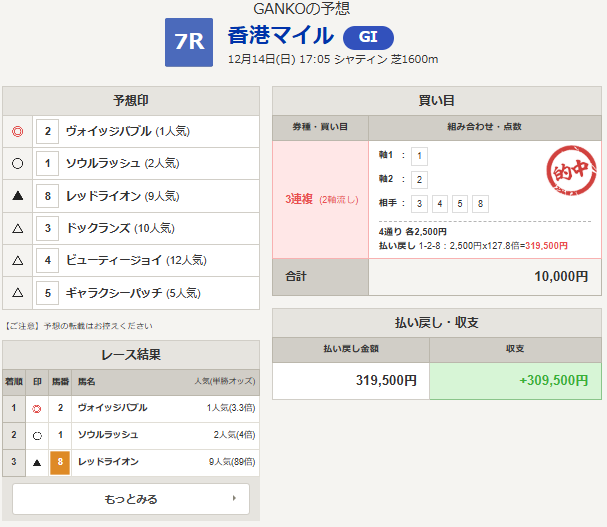Click the GI grade badge
The image size is (607, 527).
tap(368, 38)
